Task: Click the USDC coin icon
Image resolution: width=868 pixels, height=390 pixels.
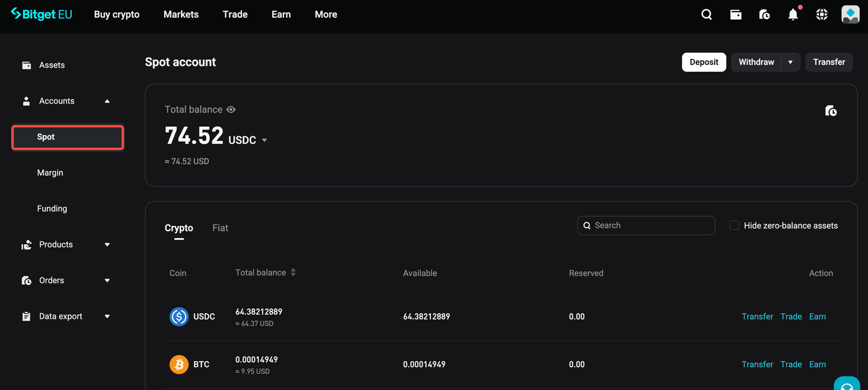Action: click(x=179, y=316)
